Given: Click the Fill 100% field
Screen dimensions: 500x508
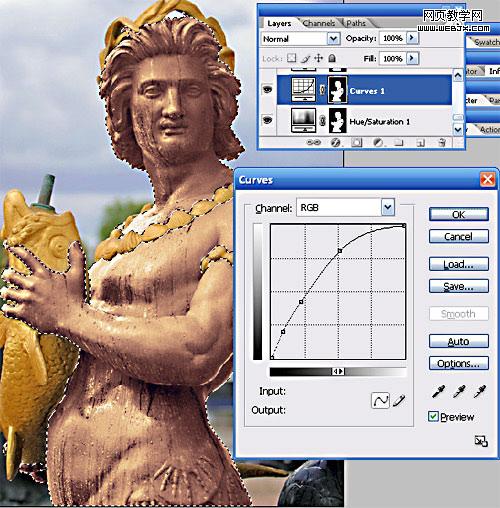Looking at the screenshot, I should 393,59.
